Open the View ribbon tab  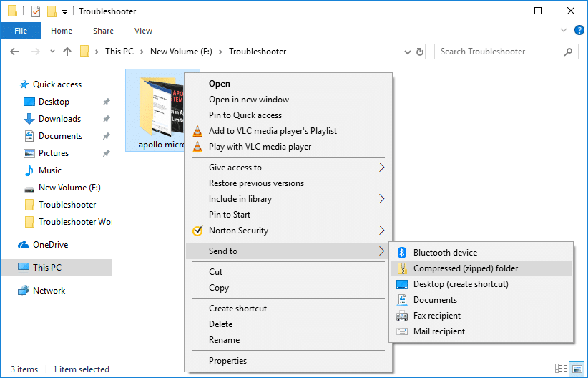pos(143,31)
